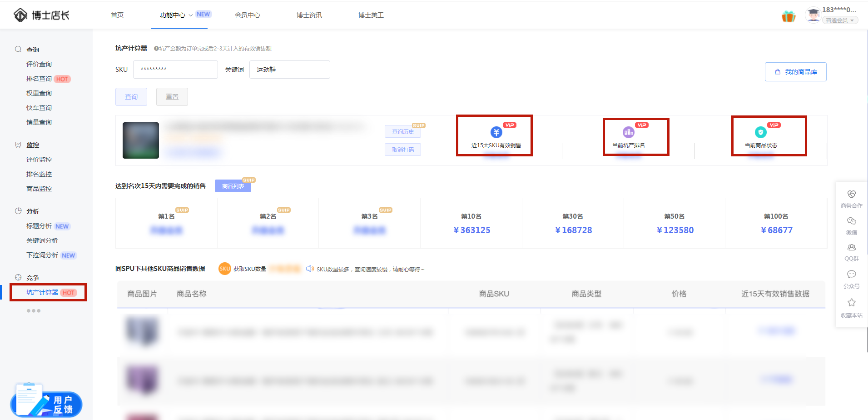Open 商品监控 in sidebar
Screen dimensions: 868x420
point(39,189)
